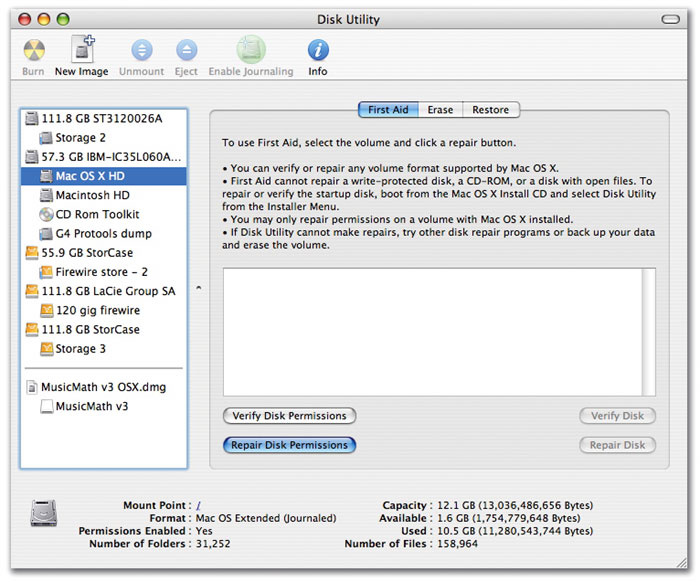This screenshot has height=582, width=700.
Task: Click the hard disk icon beside Mount Point
Action: [x=44, y=513]
